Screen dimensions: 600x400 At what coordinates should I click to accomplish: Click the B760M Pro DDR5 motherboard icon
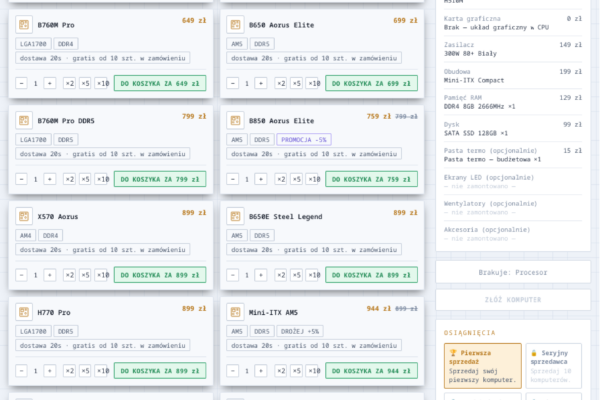pos(24,121)
